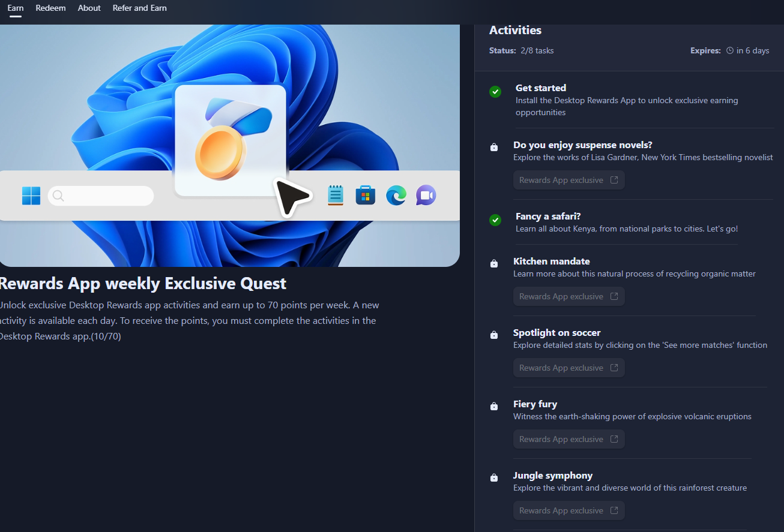Open Rewards App exclusive under Jungle symphony
This screenshot has width=784, height=532.
569,510
